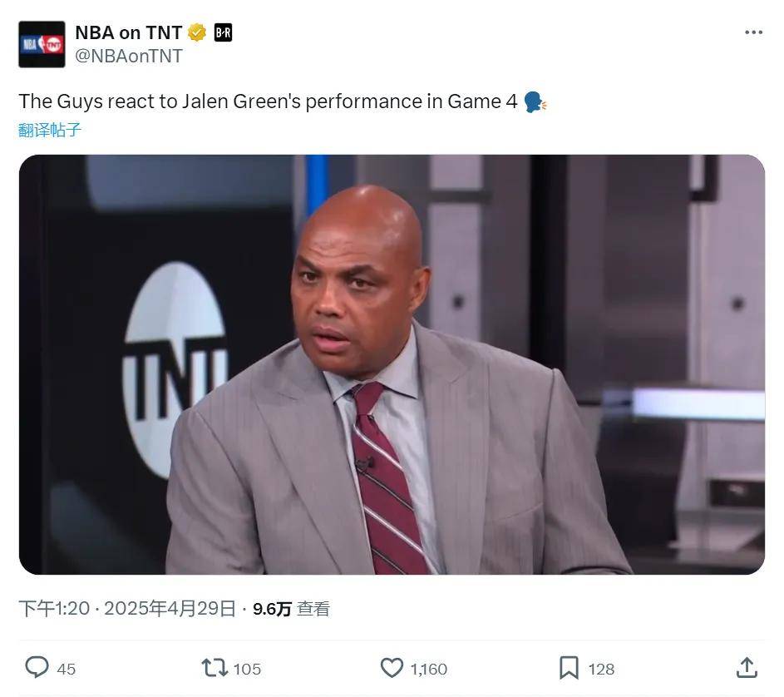Click the 1,160 likes count
The width and height of the screenshot is (784, 697).
coord(428,669)
